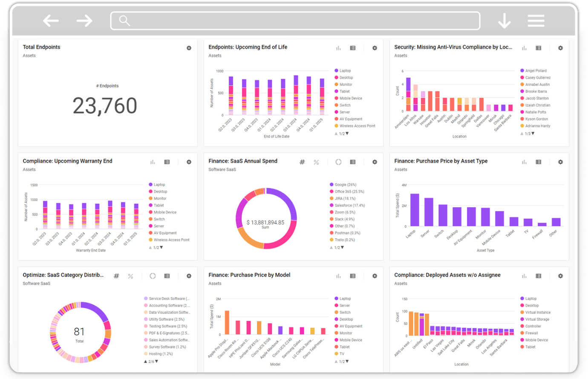Image resolution: width=588 pixels, height=379 pixels.
Task: Toggle AV Equipment legend in Purchase Price by Model
Action: tap(349, 326)
